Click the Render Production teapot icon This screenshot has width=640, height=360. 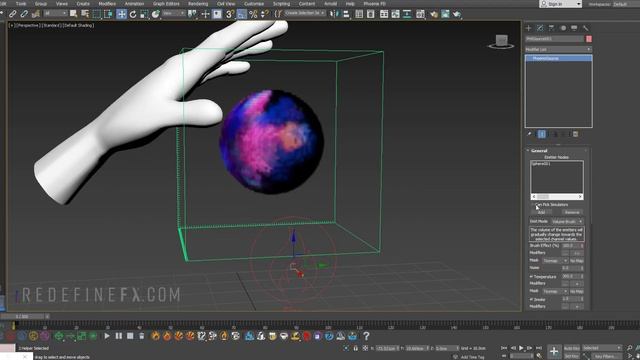(456, 14)
